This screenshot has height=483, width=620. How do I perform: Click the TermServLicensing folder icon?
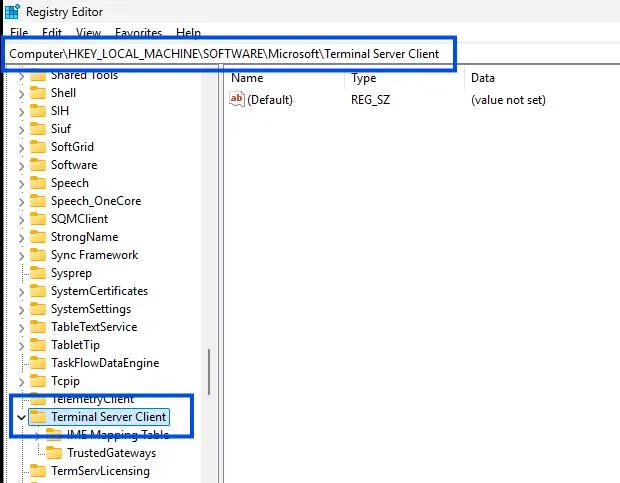point(38,471)
